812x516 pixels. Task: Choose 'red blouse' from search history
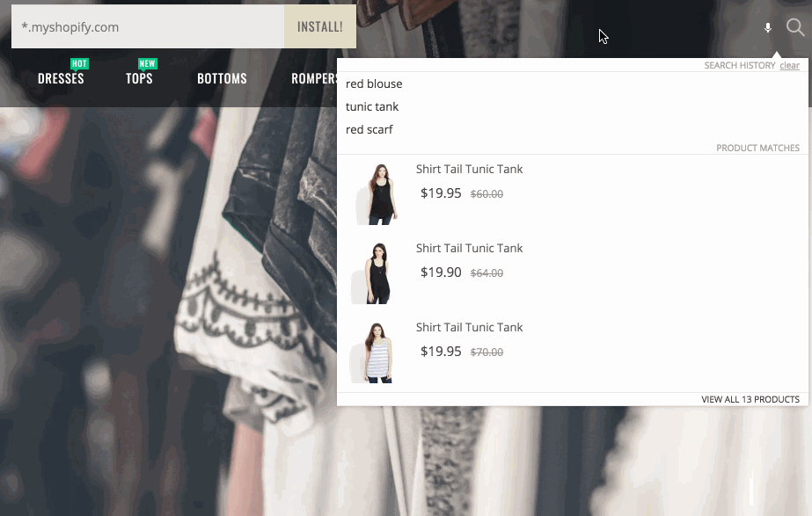pyautogui.click(x=374, y=84)
